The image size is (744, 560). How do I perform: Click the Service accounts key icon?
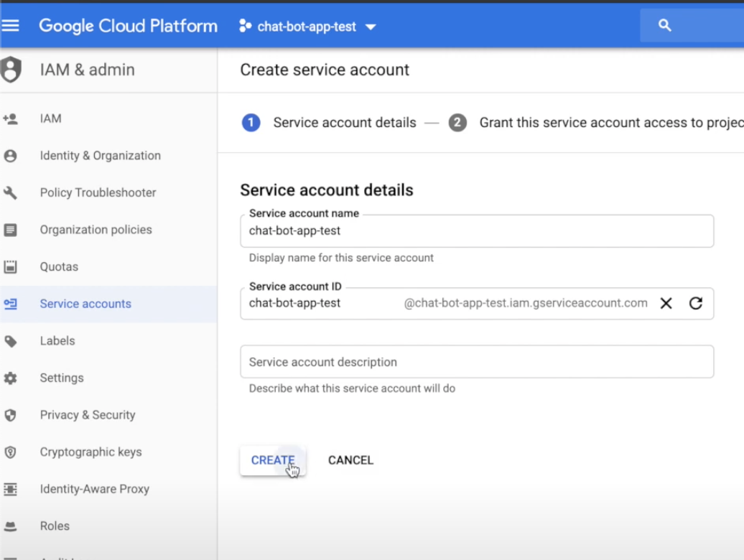pos(11,304)
